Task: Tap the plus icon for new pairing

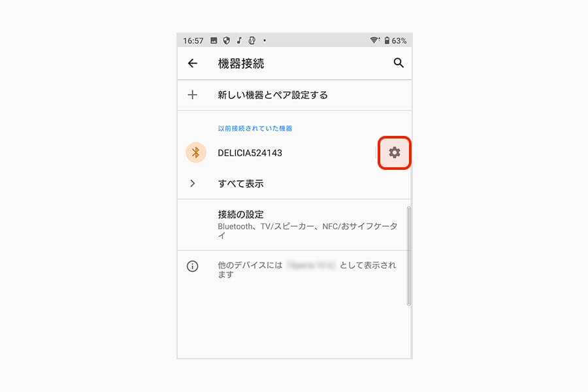Action: pyautogui.click(x=192, y=95)
